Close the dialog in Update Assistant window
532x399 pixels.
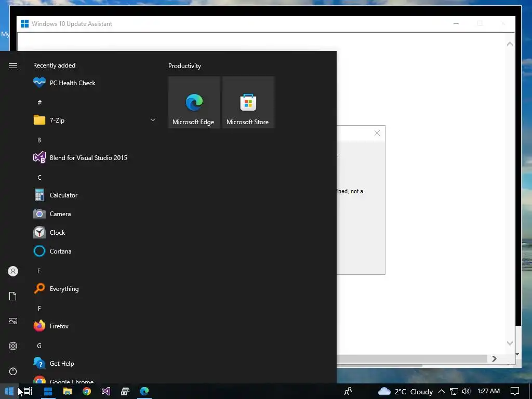377,133
